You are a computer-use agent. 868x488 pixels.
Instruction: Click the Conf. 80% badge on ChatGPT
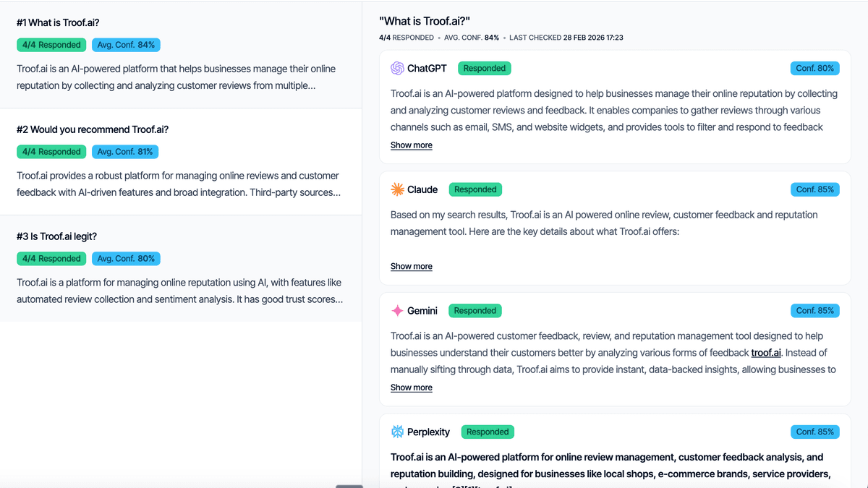(815, 68)
